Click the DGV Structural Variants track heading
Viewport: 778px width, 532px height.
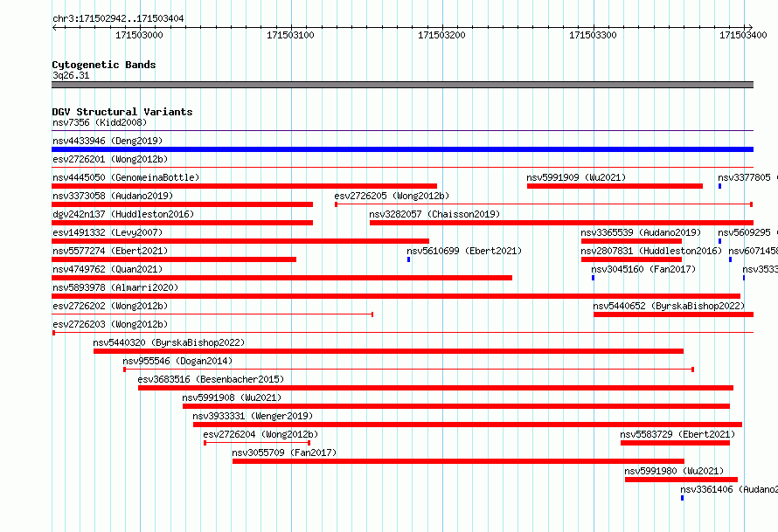coord(122,112)
